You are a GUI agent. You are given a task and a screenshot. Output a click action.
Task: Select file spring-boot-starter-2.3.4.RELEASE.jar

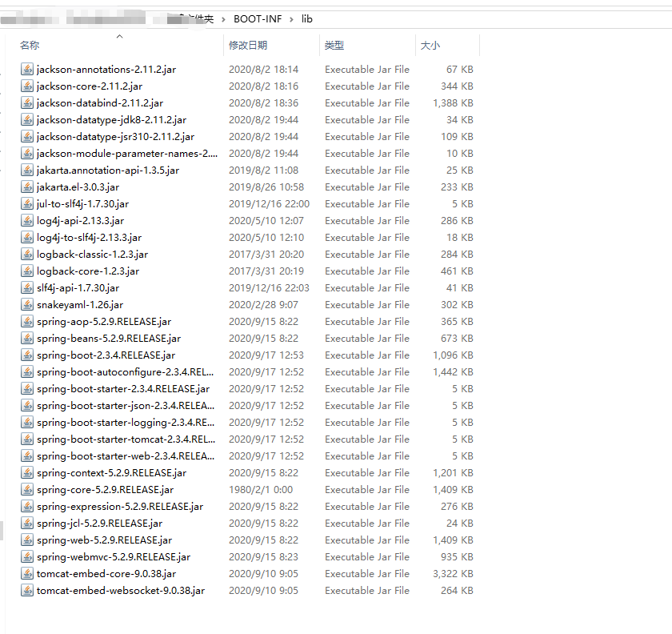(123, 388)
